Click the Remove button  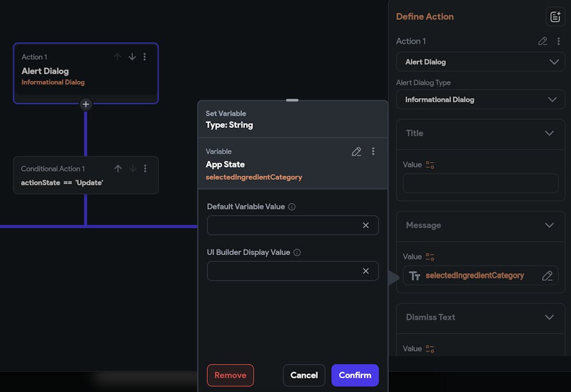[x=230, y=375]
